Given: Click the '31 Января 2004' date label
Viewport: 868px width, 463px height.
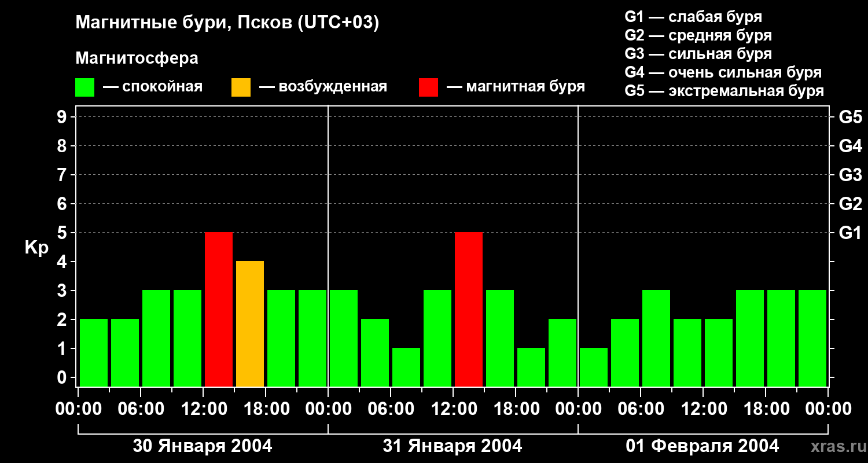Looking at the screenshot, I should (x=453, y=446).
